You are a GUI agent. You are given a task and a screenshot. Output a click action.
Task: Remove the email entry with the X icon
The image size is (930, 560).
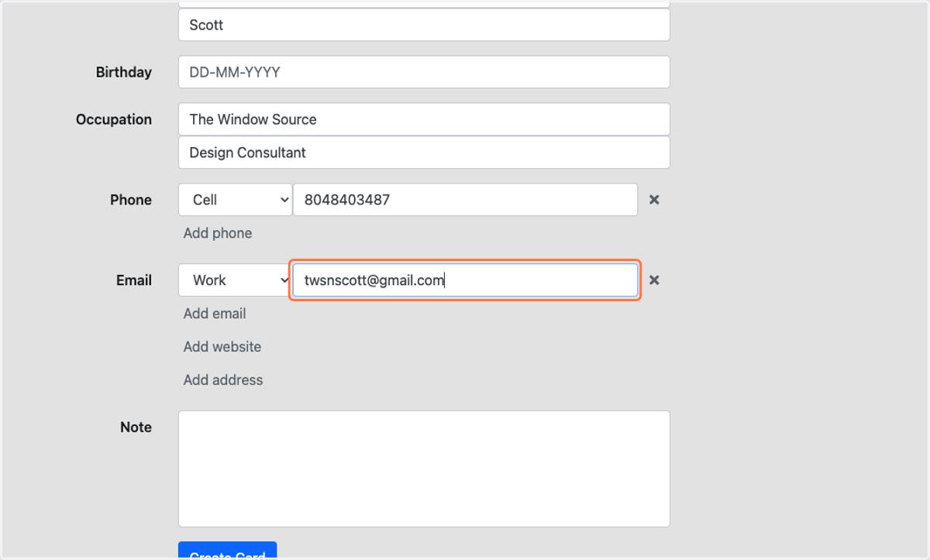coord(654,280)
